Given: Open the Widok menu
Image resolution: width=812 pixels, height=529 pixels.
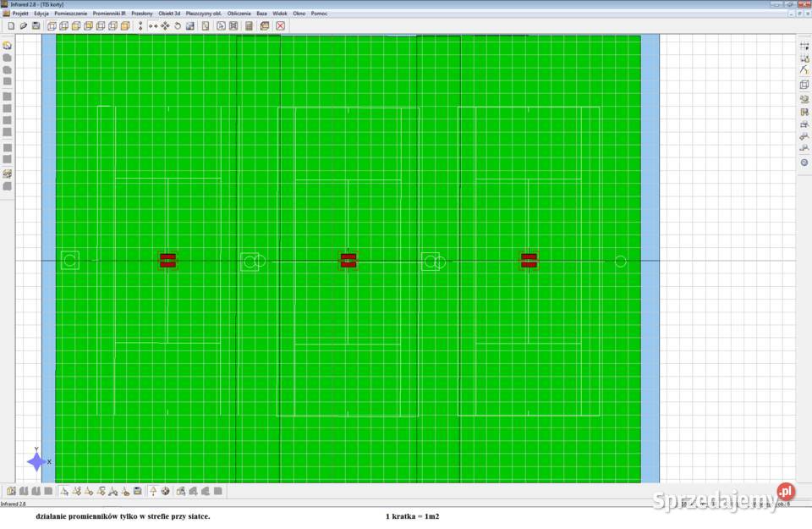Looking at the screenshot, I should pyautogui.click(x=280, y=14).
